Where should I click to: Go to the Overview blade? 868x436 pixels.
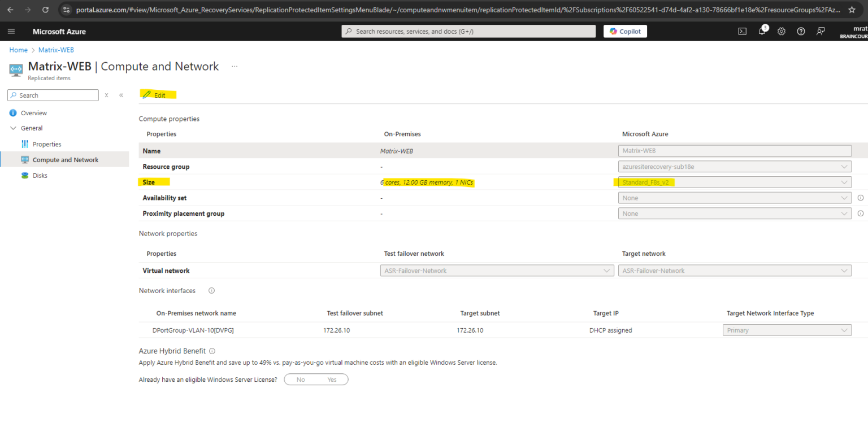pos(32,112)
